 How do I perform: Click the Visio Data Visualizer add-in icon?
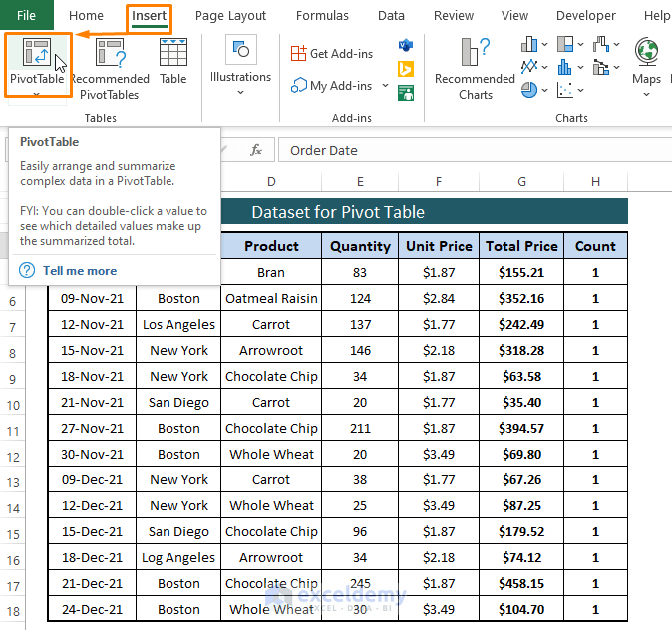(x=406, y=46)
